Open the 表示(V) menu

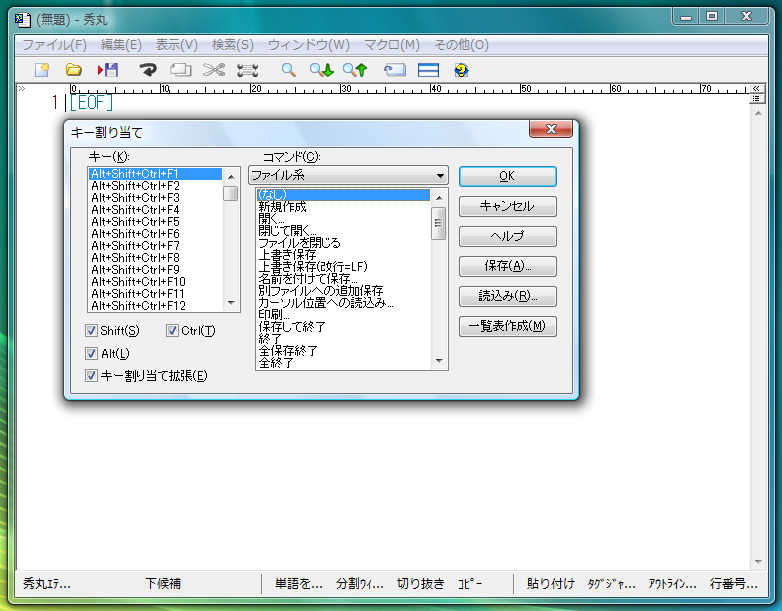click(x=177, y=45)
